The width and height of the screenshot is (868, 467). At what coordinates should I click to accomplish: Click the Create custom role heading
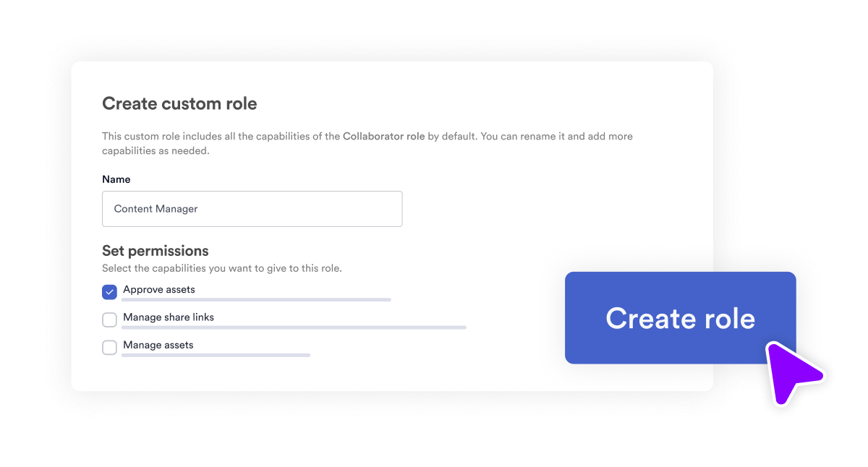click(x=179, y=103)
